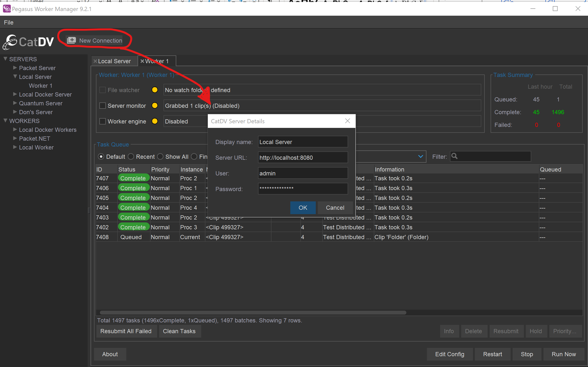The height and width of the screenshot is (367, 588).
Task: Close the CatDV Server Details dialog
Action: click(347, 121)
